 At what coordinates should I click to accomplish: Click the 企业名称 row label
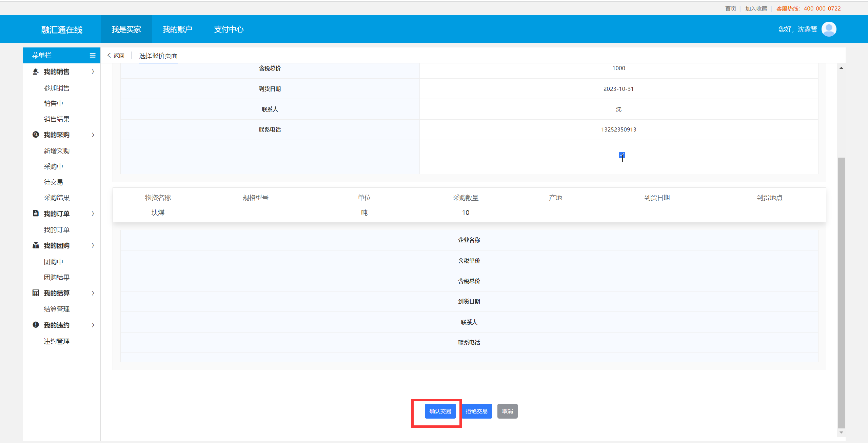pos(469,240)
